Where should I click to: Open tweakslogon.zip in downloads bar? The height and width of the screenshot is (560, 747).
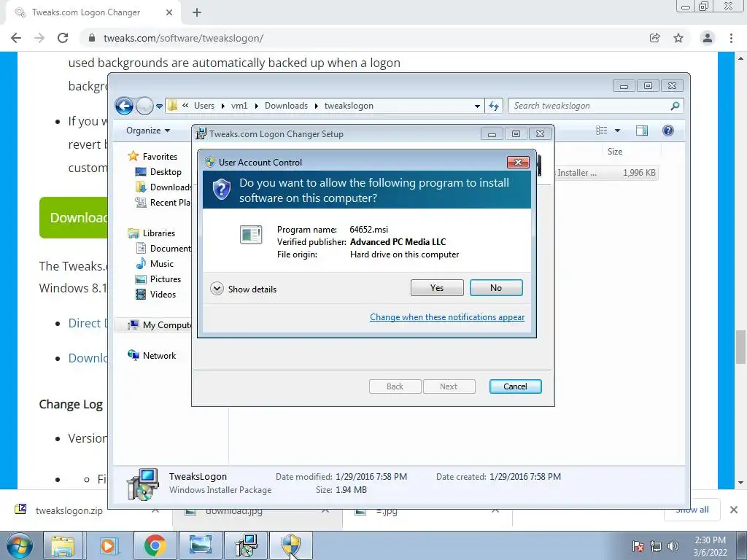69,510
